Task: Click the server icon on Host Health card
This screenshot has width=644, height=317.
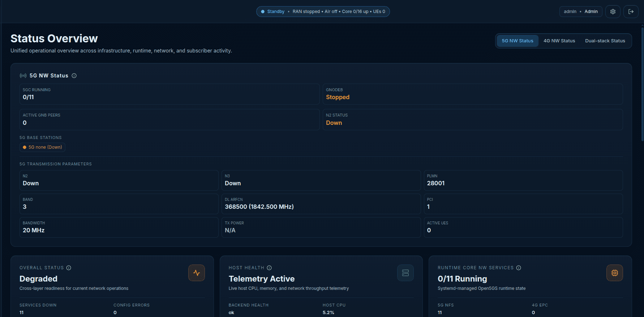Action: [405, 273]
